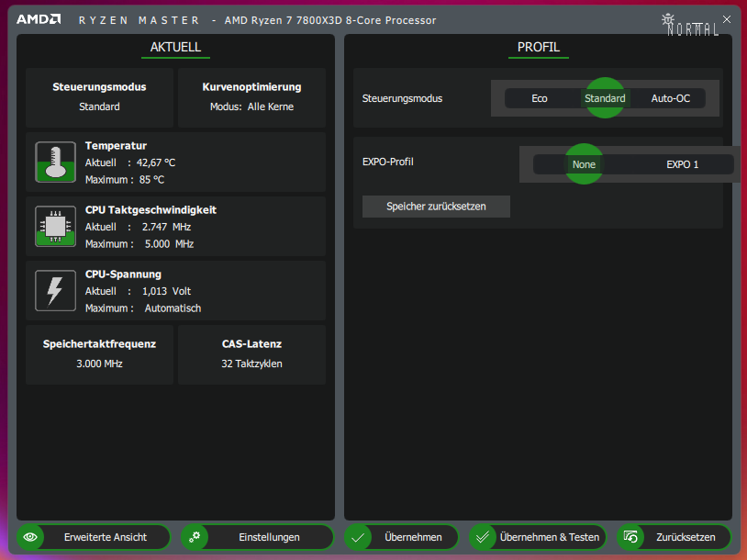Click the lightning bolt voltage icon
Screen dimensions: 747x560
pos(55,291)
